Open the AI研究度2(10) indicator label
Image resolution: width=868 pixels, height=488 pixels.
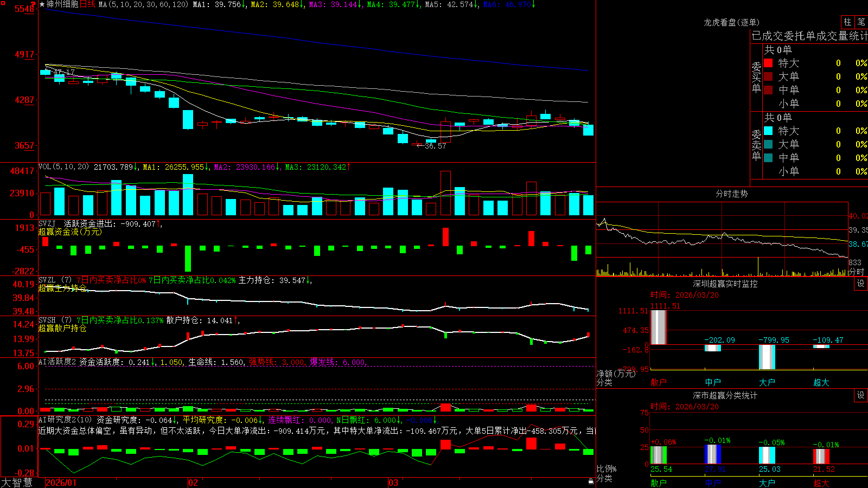point(65,420)
